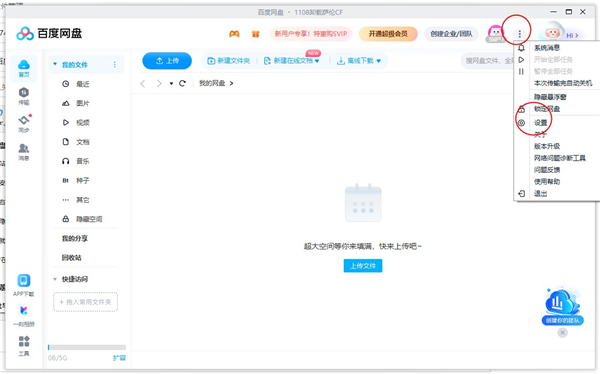Navigate back with the left arrow

click(x=143, y=83)
